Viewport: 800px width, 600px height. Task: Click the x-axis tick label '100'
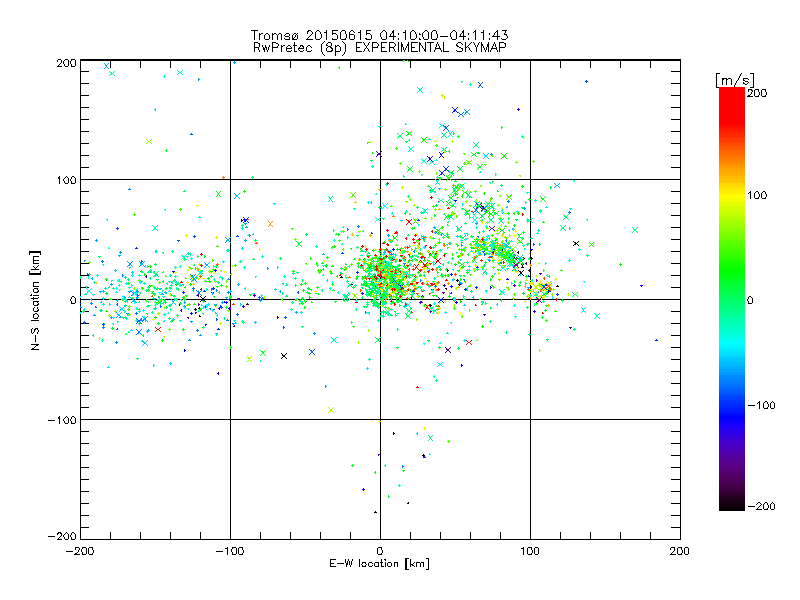530,552
